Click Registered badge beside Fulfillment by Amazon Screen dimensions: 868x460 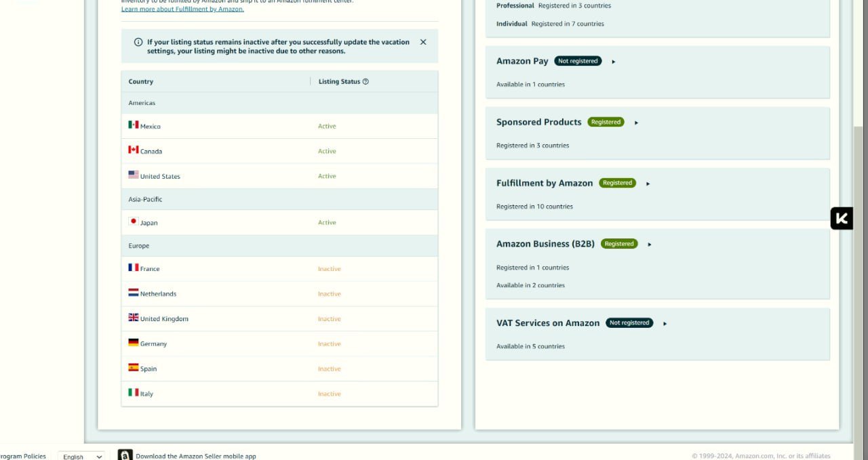tap(617, 183)
